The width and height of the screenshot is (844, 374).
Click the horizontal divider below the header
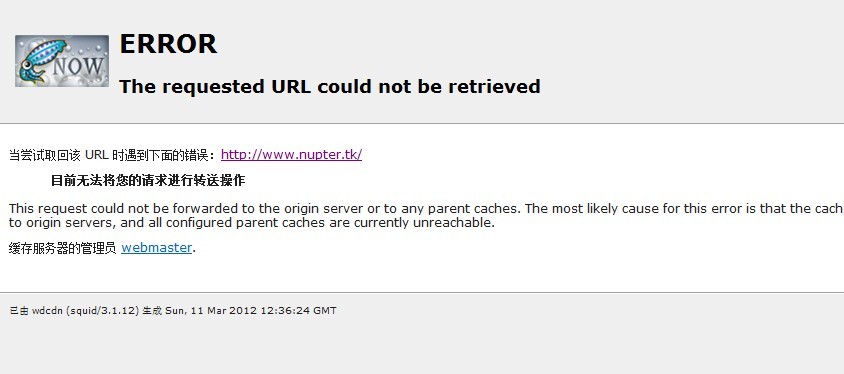tap(422, 124)
